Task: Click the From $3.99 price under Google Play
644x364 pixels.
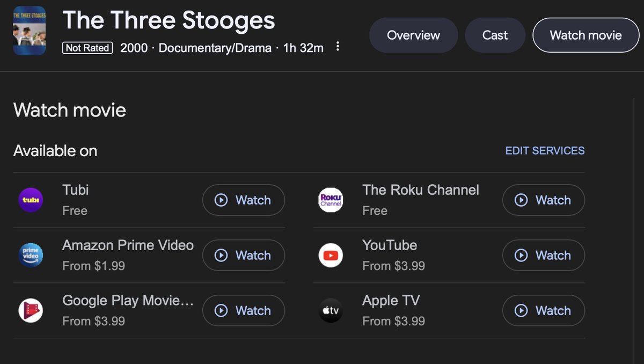Action: [93, 321]
